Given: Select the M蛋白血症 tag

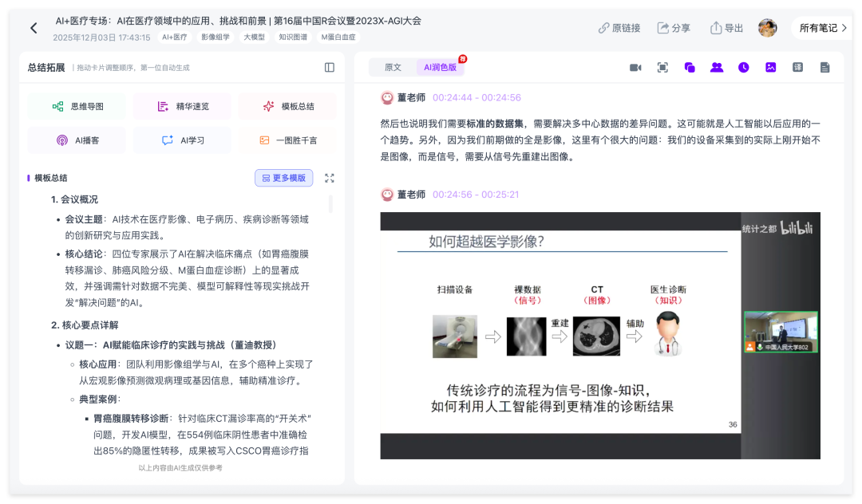Looking at the screenshot, I should tap(338, 37).
